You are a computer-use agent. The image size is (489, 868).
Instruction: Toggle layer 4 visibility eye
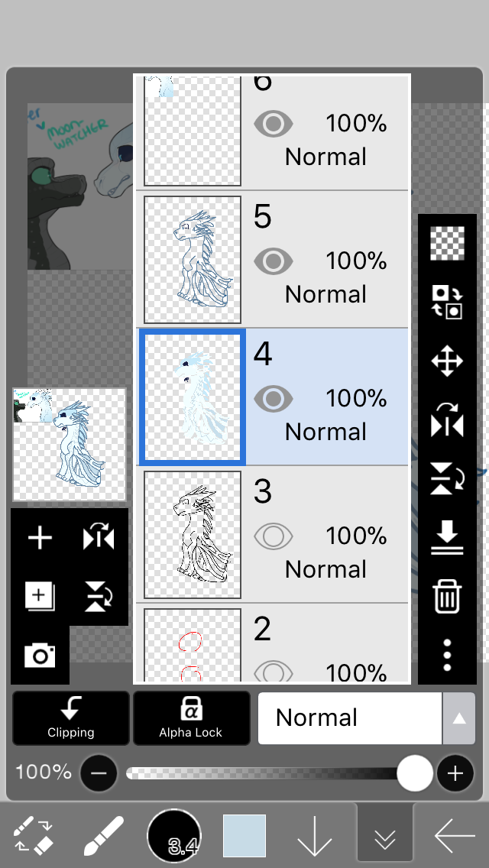pyautogui.click(x=273, y=399)
